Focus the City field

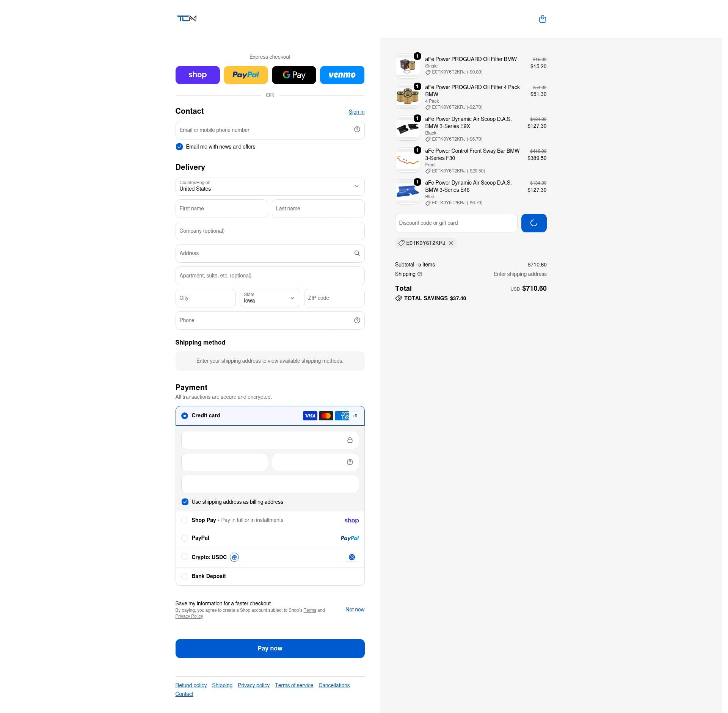(206, 298)
